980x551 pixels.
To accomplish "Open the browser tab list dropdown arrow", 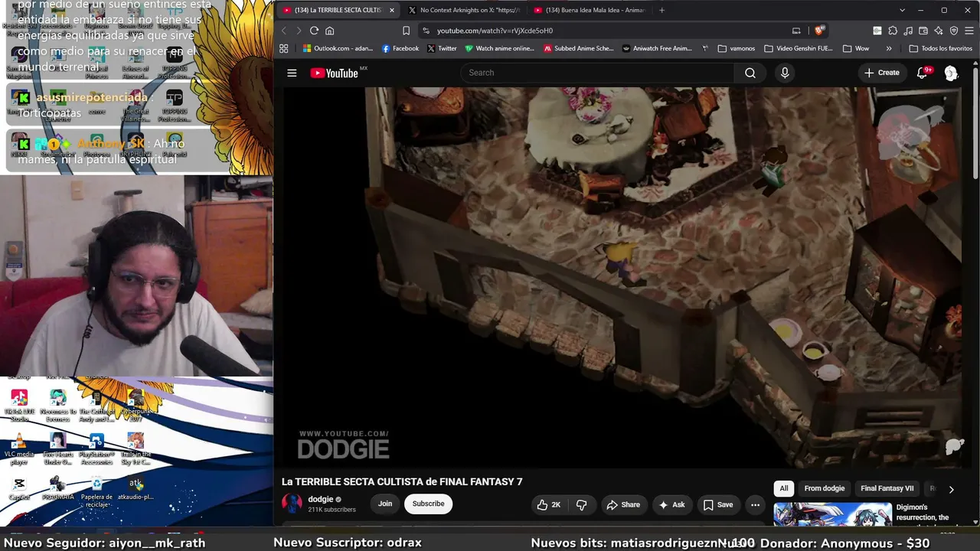I will (902, 10).
